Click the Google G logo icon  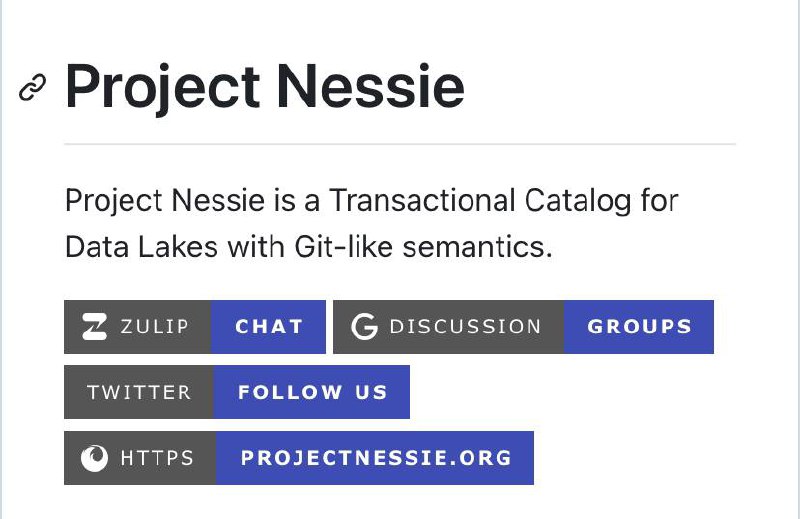coord(364,327)
